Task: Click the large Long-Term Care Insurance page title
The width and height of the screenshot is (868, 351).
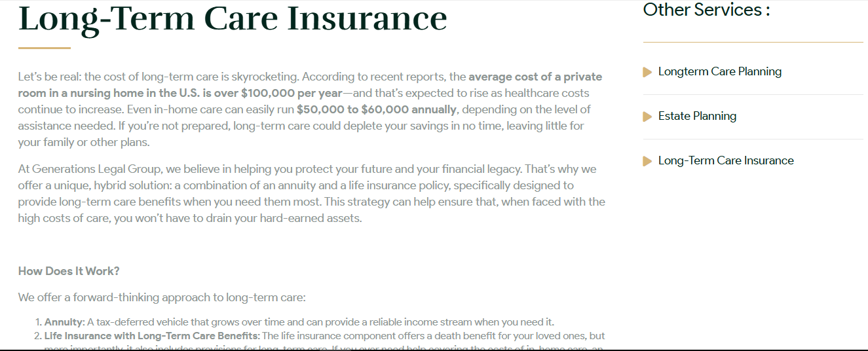Action: (x=233, y=18)
